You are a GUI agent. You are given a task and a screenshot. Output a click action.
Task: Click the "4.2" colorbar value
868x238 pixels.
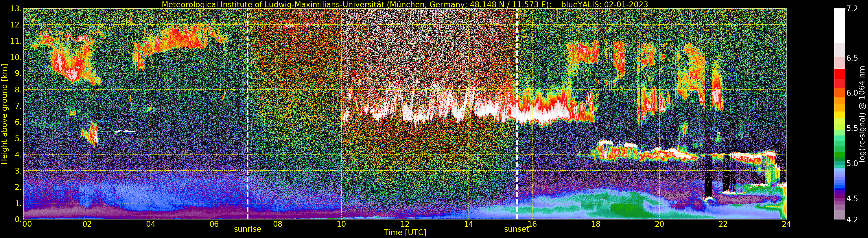pyautogui.click(x=852, y=220)
